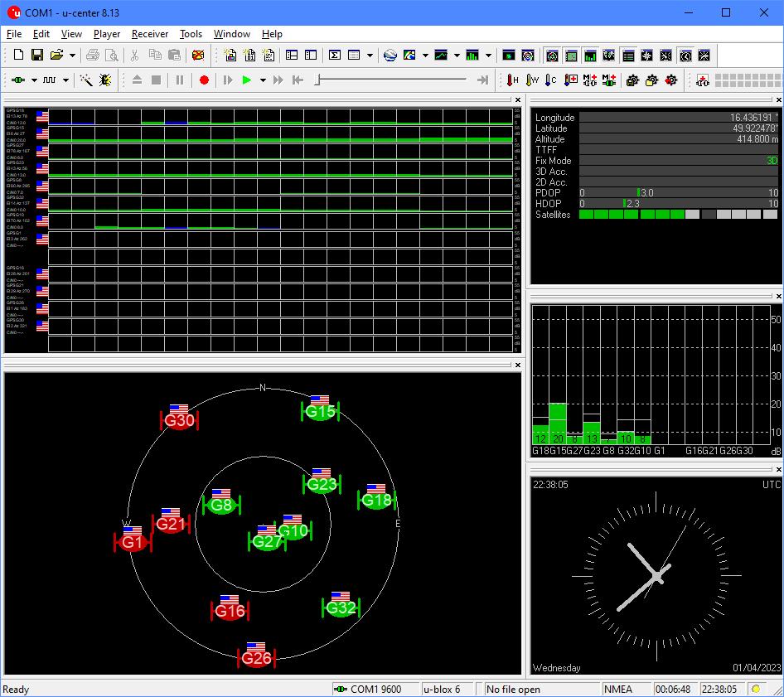
Task: Click the Hotstart receiver icon
Action: click(x=513, y=80)
